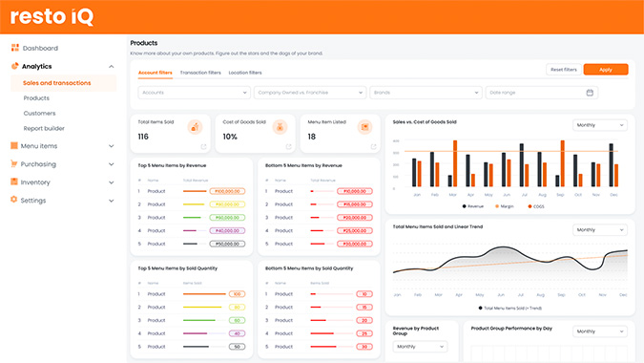Click the Settings gear icon
The image size is (644, 363).
point(14,200)
